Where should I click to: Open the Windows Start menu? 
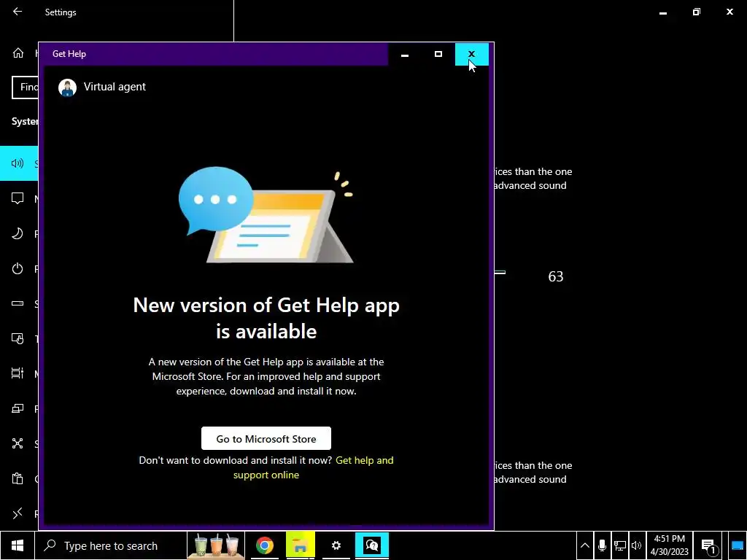(18, 545)
